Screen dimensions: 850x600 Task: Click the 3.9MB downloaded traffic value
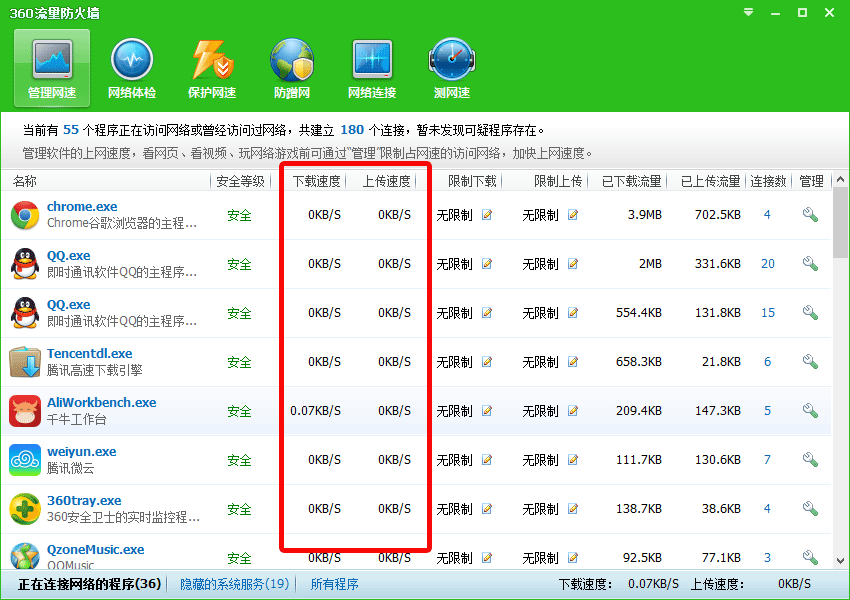coord(645,215)
